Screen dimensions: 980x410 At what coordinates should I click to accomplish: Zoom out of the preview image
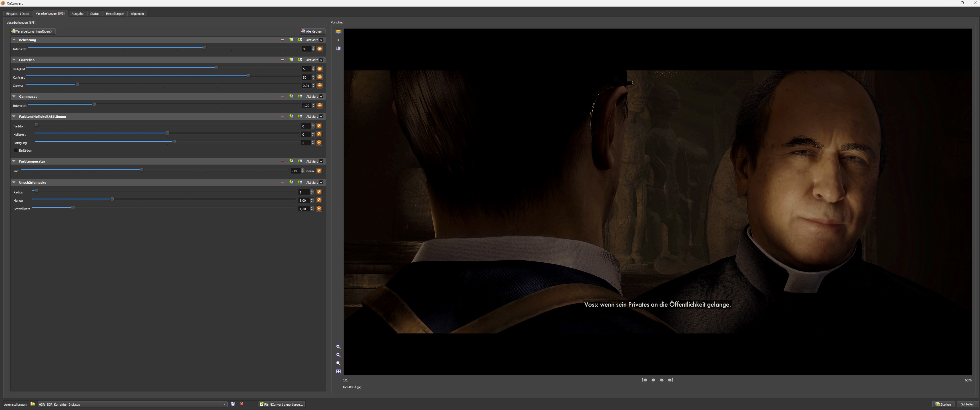[x=338, y=355]
